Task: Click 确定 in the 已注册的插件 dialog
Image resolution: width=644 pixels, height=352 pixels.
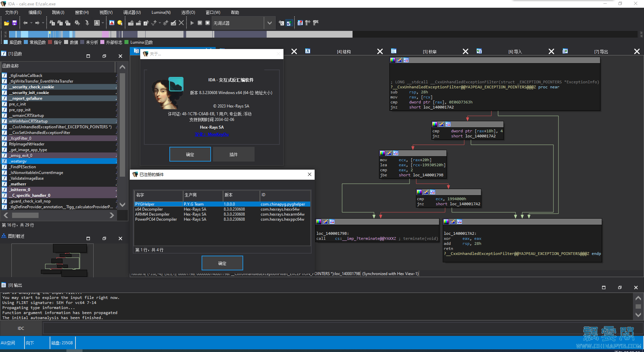Action: [x=222, y=263]
